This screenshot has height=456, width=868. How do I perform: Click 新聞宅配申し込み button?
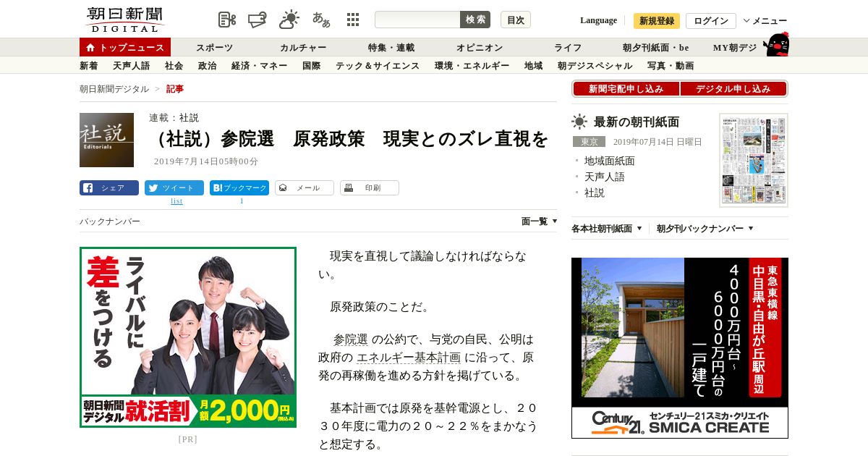pyautogui.click(x=626, y=89)
